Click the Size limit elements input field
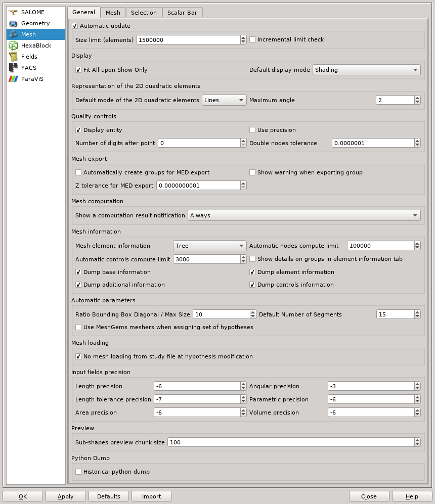Viewport: 435px width, 504px height. (188, 39)
